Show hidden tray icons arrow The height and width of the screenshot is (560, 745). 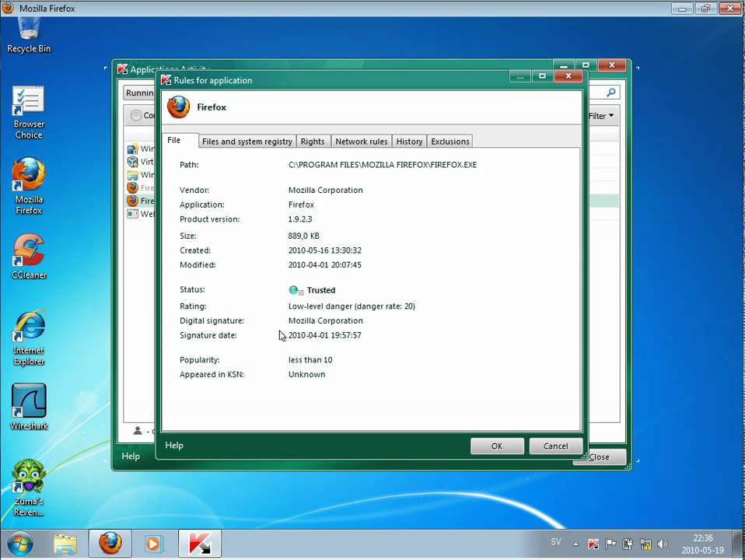coord(575,544)
